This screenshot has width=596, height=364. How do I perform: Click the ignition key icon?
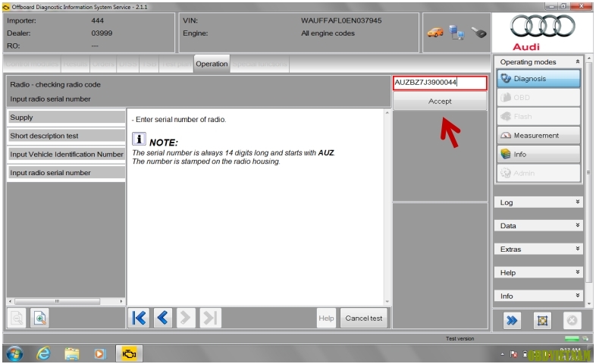coord(479,33)
